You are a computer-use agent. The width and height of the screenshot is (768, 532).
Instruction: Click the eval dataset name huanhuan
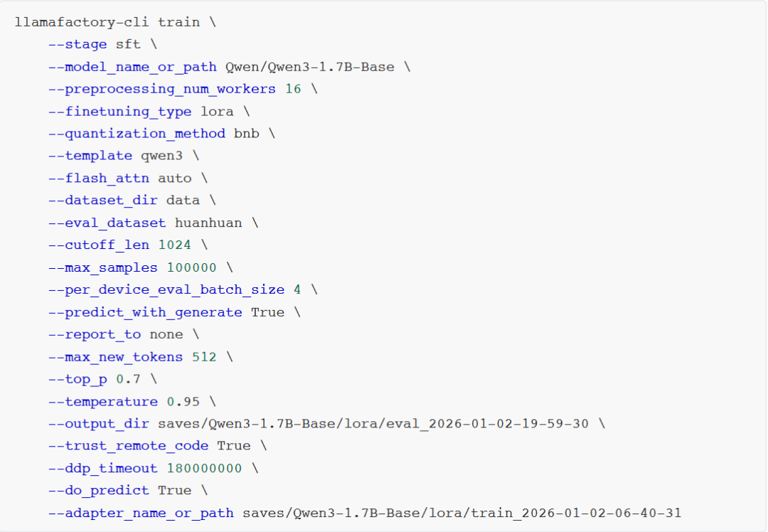click(210, 222)
